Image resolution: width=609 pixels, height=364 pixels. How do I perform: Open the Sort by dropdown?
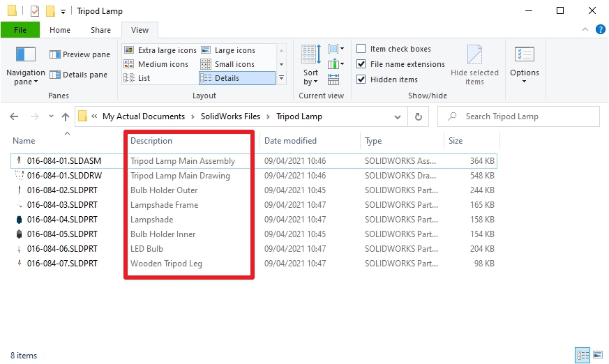pyautogui.click(x=310, y=77)
